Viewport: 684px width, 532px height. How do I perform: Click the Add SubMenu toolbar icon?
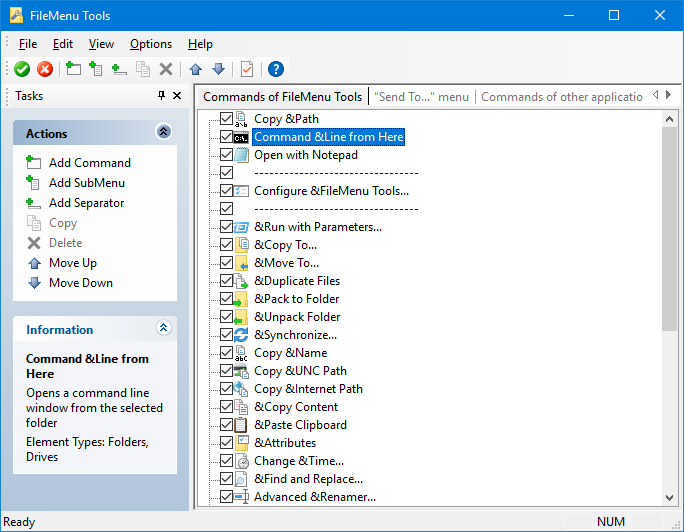(x=96, y=68)
